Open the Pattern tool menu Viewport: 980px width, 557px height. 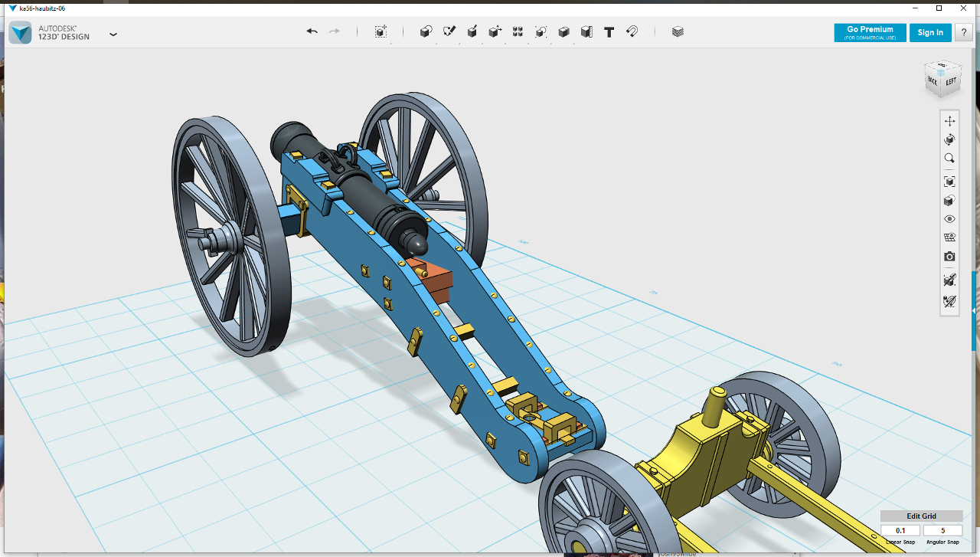(518, 32)
